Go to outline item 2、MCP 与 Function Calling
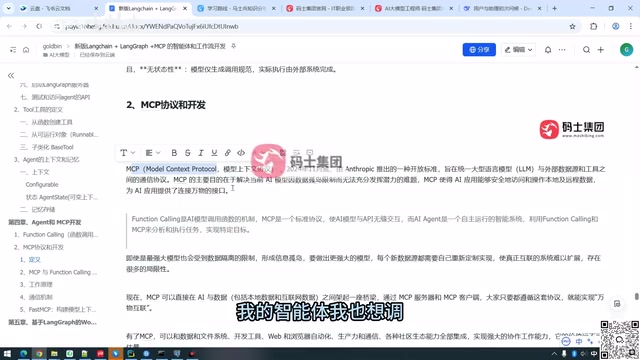This screenshot has height=360, width=640. [58, 272]
